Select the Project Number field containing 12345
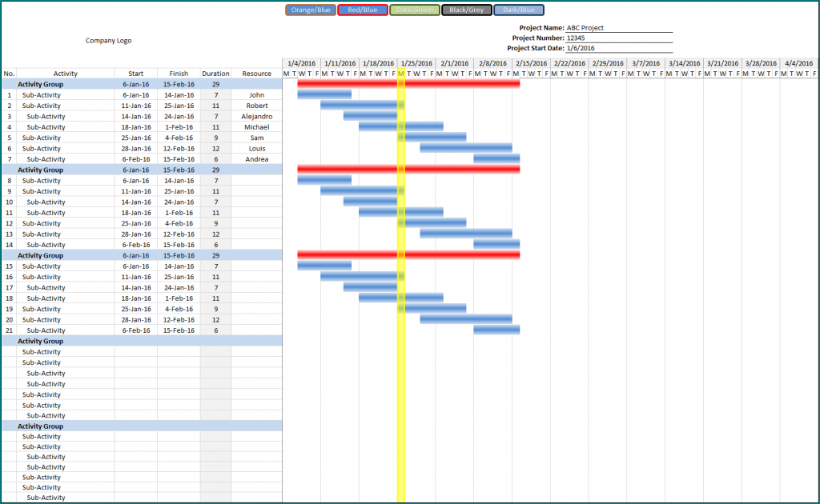 617,37
